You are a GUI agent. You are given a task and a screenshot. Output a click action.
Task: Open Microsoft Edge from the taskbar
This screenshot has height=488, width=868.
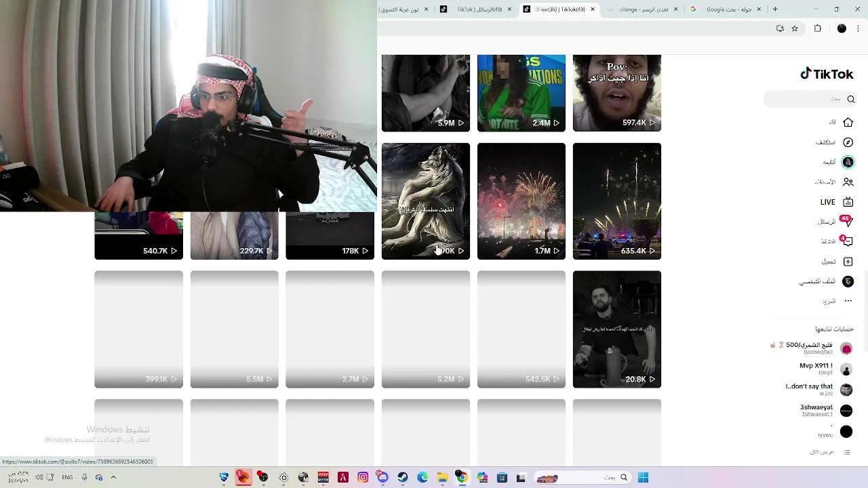422,478
